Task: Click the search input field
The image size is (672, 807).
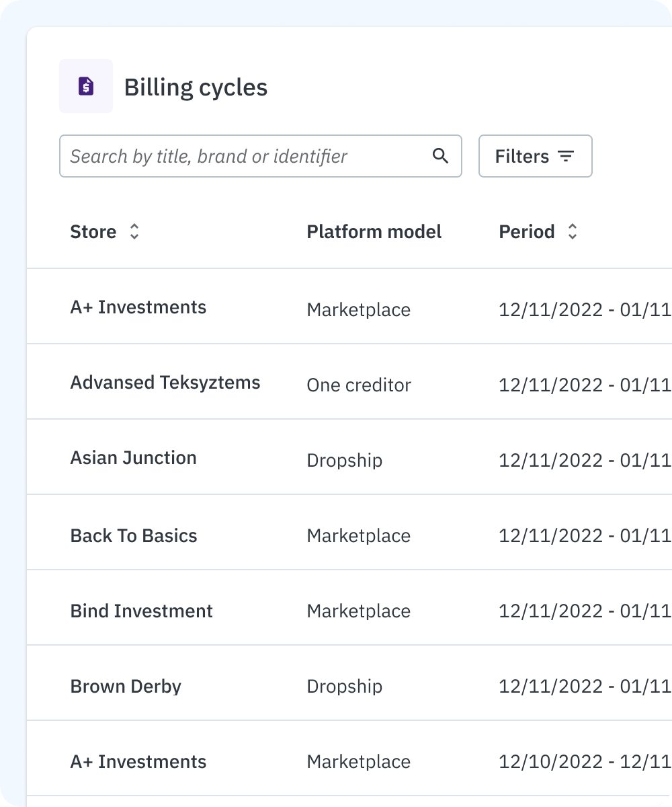Action: pos(235,156)
